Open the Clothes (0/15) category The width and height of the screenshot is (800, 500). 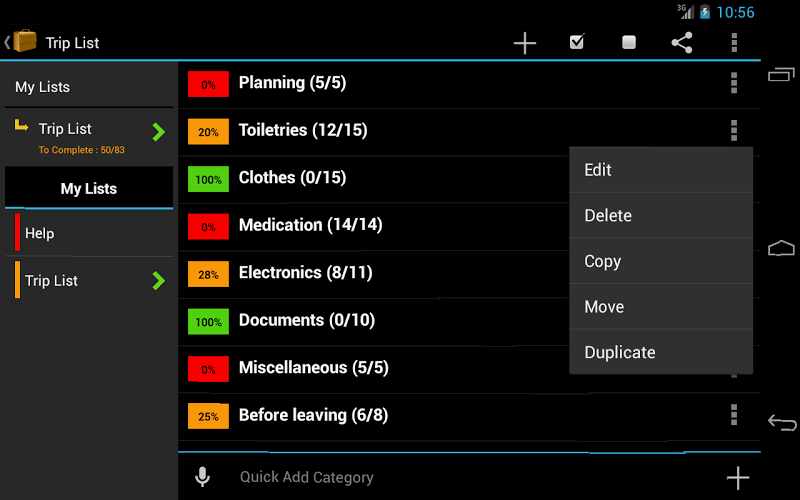pos(292,178)
